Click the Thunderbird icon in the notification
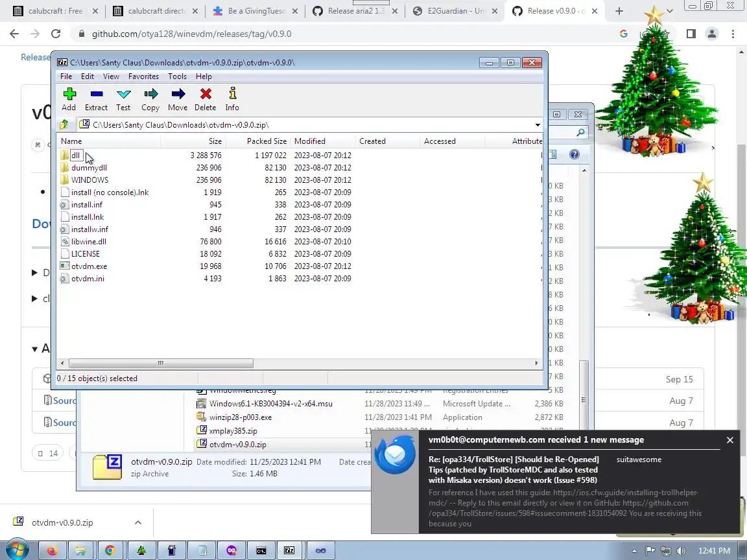 coord(395,454)
